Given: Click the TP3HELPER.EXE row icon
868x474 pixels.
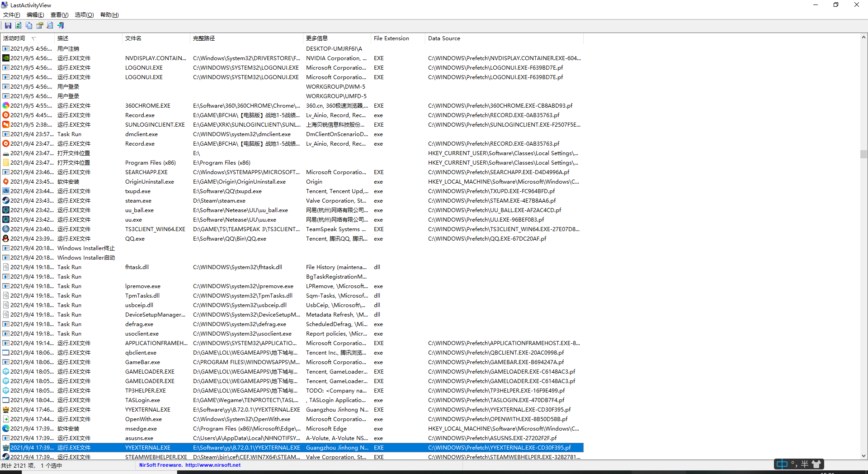Looking at the screenshot, I should tap(6, 391).
